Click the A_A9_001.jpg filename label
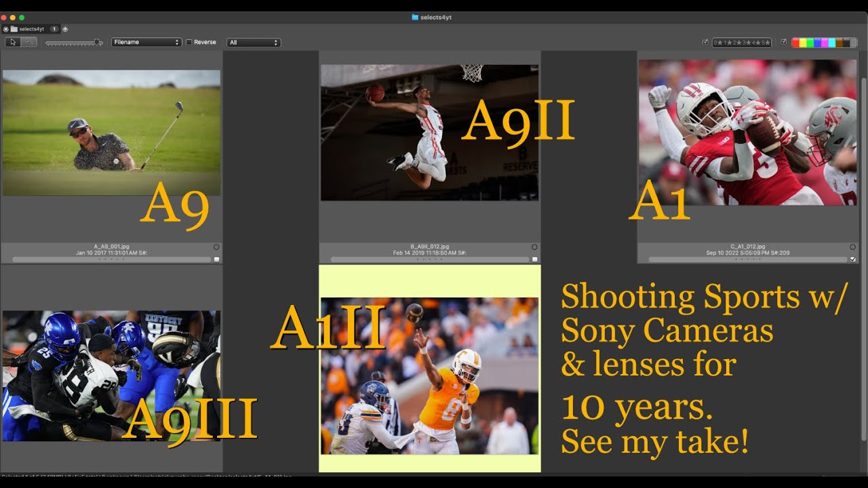 click(111, 247)
